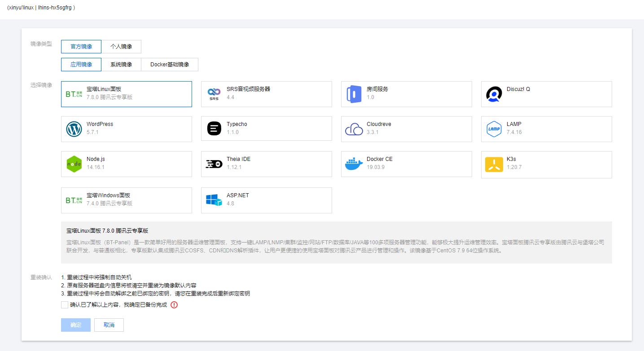Click the WordPress logo icon
This screenshot has width=644, height=351.
tap(74, 129)
